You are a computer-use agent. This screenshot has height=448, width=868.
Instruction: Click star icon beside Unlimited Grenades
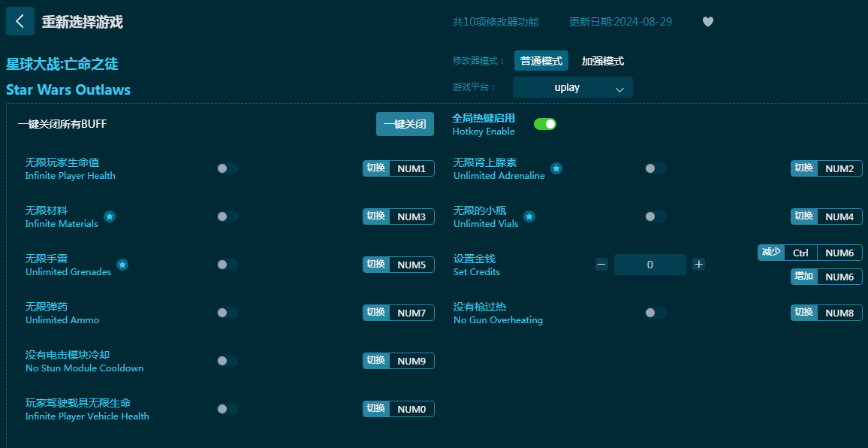pyautogui.click(x=122, y=265)
